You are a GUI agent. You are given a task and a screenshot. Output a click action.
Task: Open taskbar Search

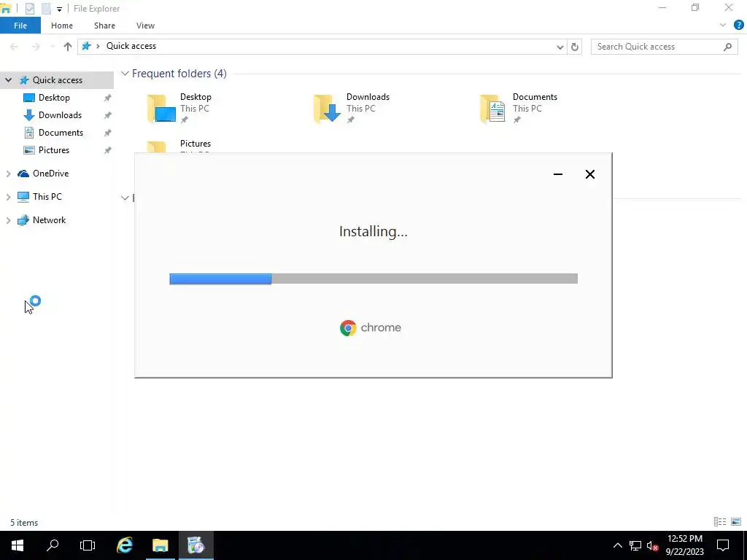(x=53, y=545)
